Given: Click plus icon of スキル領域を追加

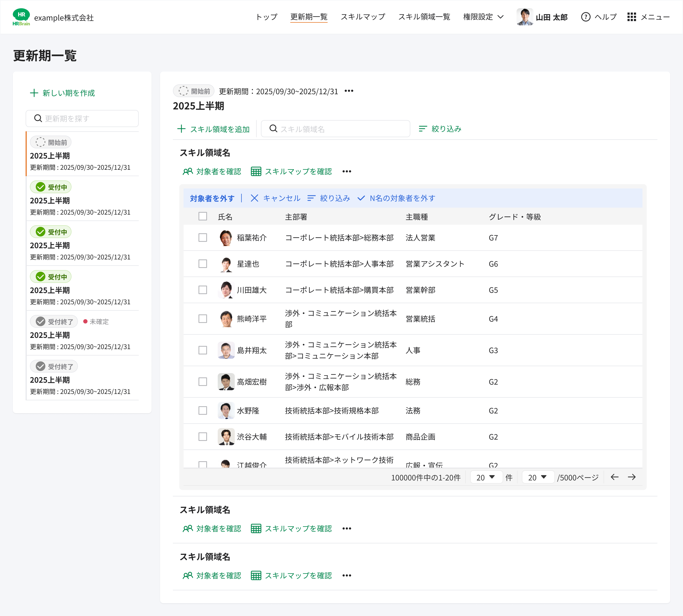Looking at the screenshot, I should pos(181,129).
